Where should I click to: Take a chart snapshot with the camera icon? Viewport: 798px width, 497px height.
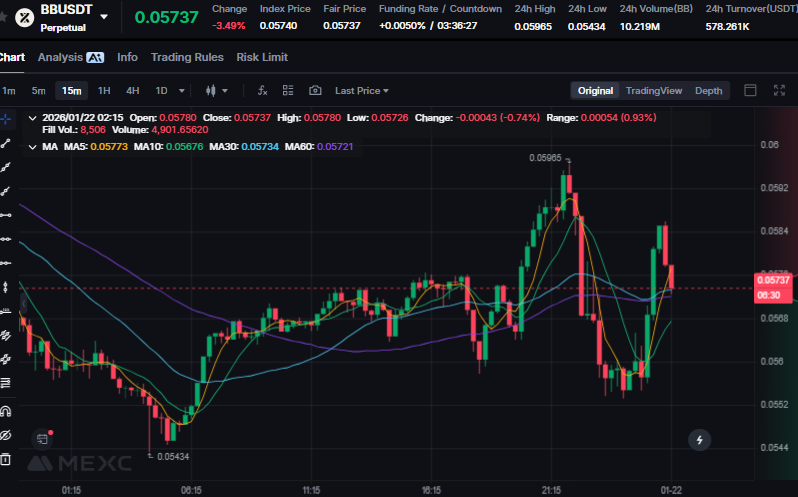click(x=315, y=91)
